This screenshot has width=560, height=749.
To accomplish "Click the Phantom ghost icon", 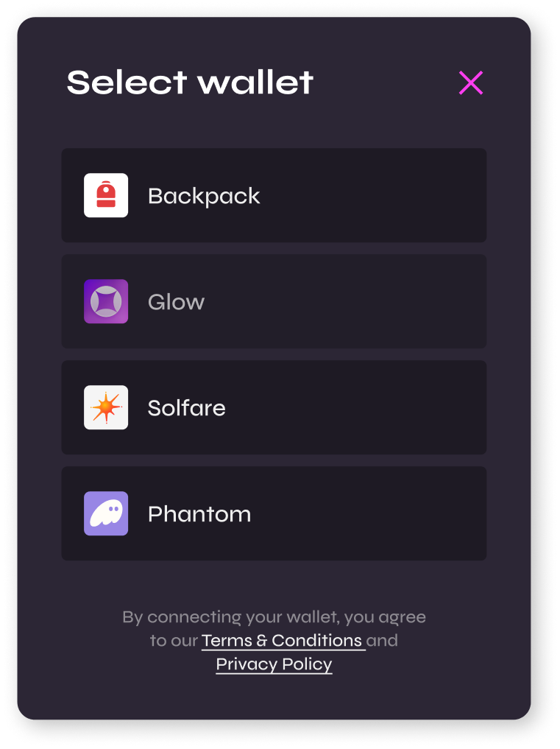I will pyautogui.click(x=106, y=513).
